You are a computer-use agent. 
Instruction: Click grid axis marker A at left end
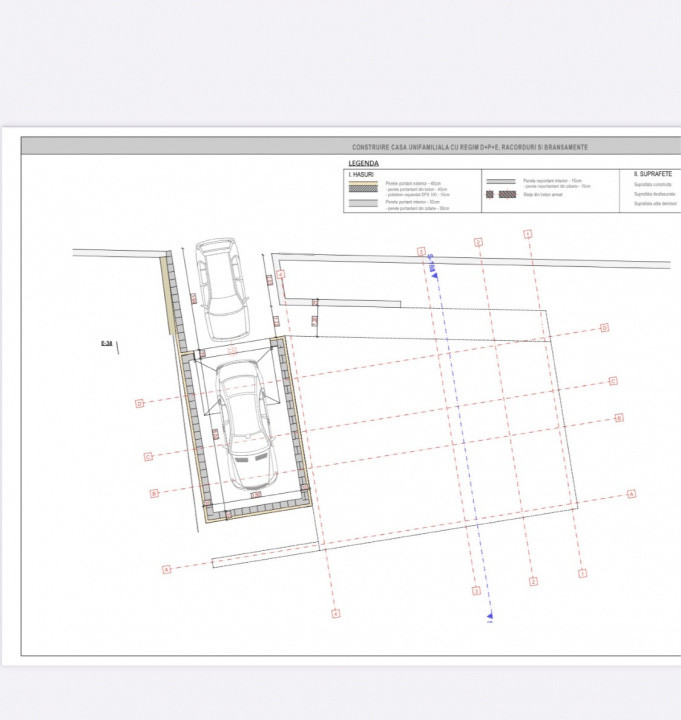[166, 569]
